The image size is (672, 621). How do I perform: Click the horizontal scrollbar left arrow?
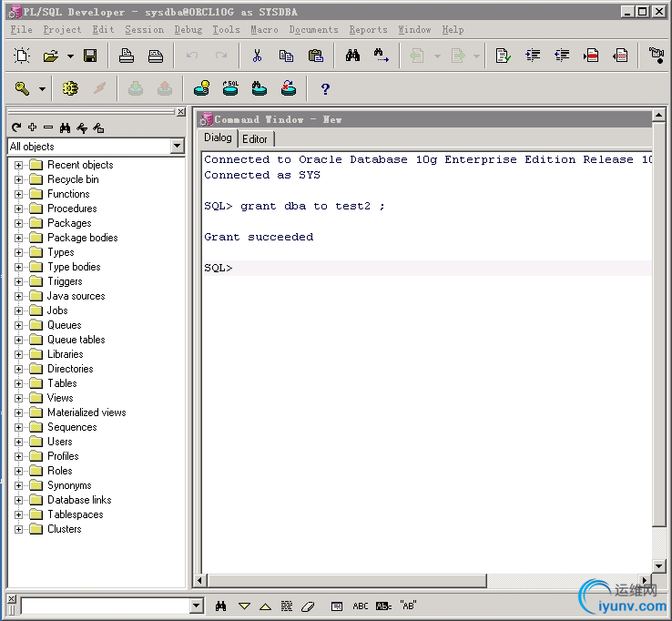199,581
